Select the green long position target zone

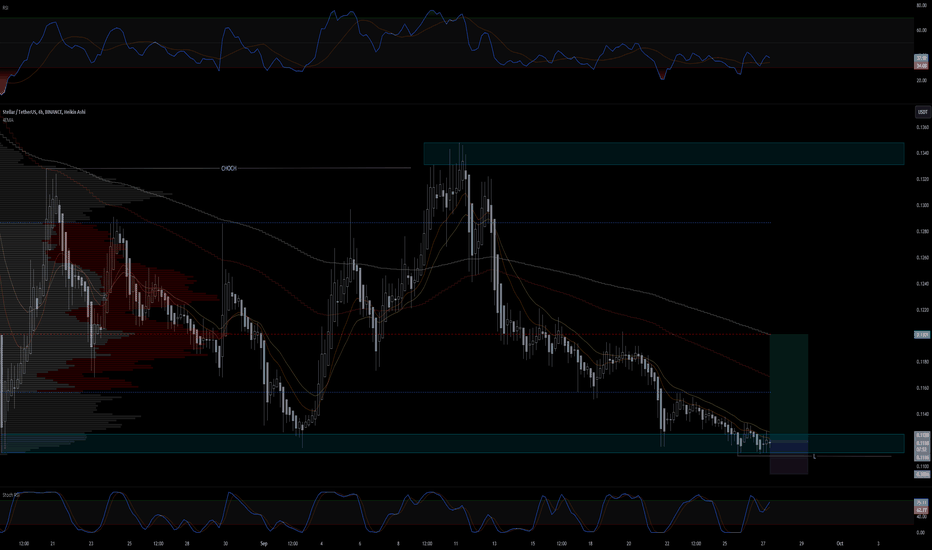tap(789, 388)
